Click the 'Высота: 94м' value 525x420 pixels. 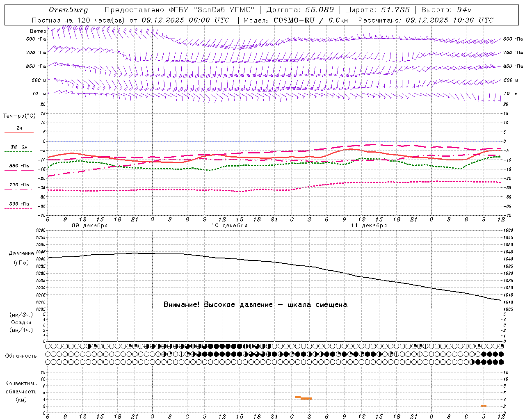pos(447,9)
